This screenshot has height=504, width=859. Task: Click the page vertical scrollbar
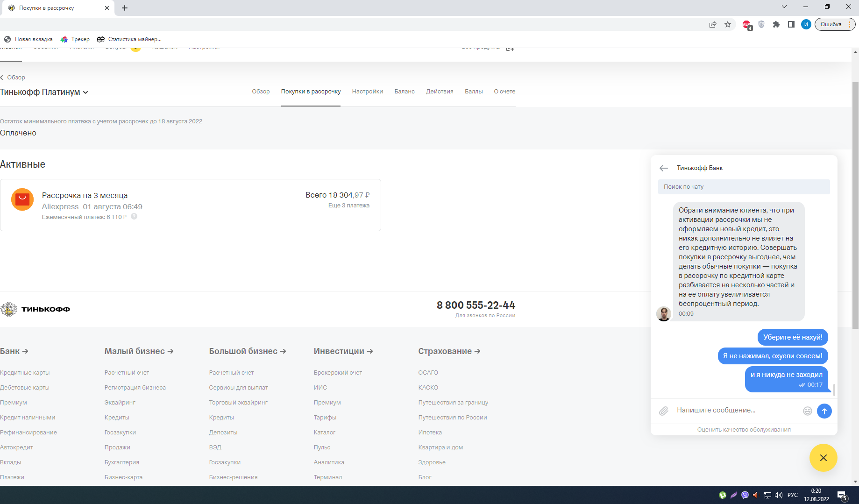(x=855, y=206)
